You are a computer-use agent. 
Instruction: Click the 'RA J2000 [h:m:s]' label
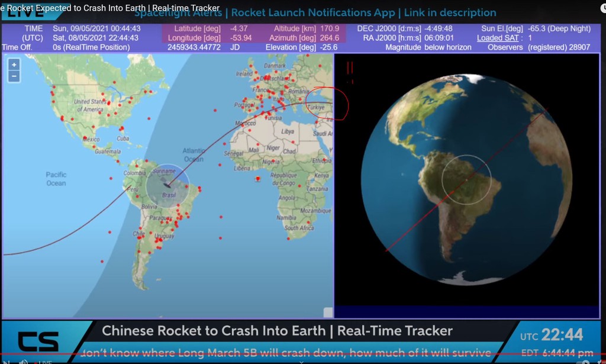392,38
